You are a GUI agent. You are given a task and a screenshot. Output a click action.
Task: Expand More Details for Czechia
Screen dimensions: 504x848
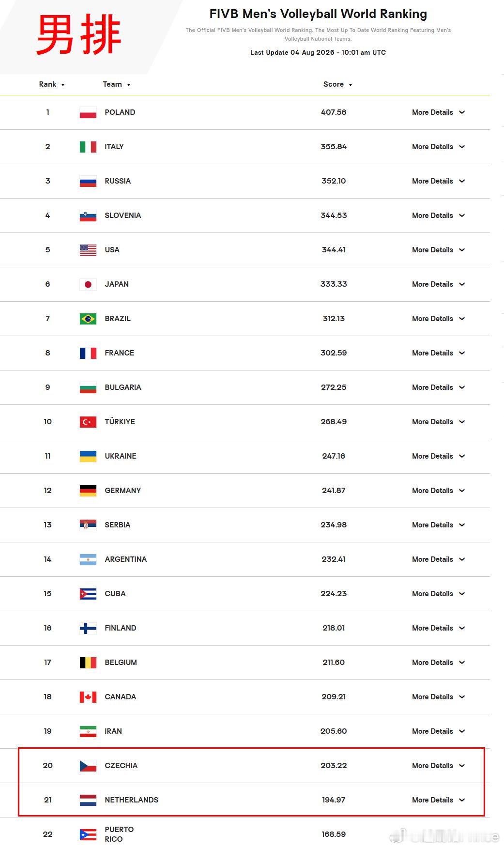click(438, 766)
